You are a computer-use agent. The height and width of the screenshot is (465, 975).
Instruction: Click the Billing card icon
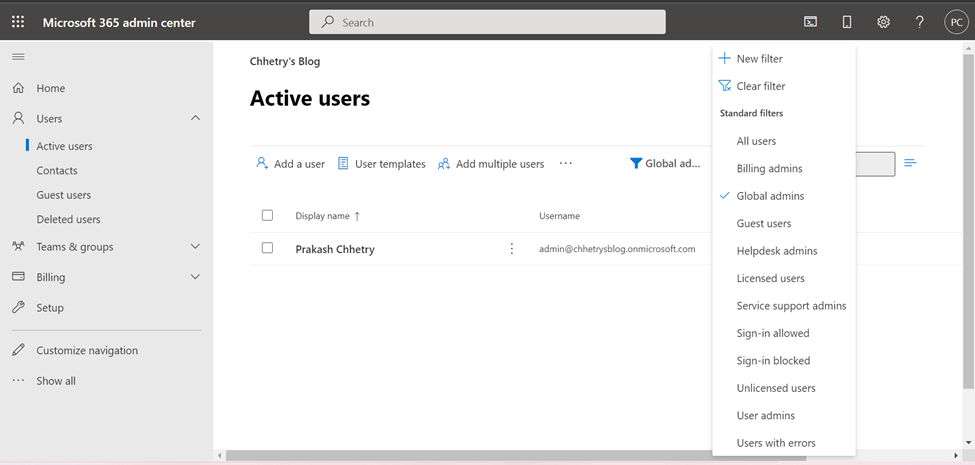pos(18,277)
